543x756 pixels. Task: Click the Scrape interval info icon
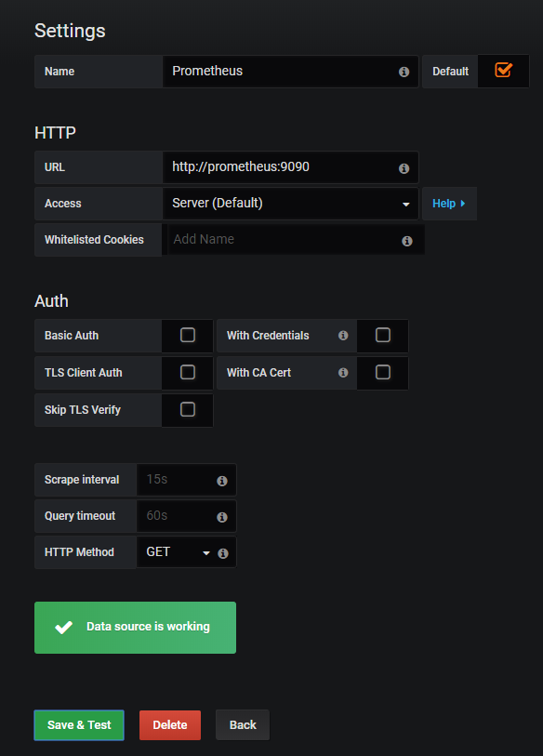pyautogui.click(x=222, y=481)
